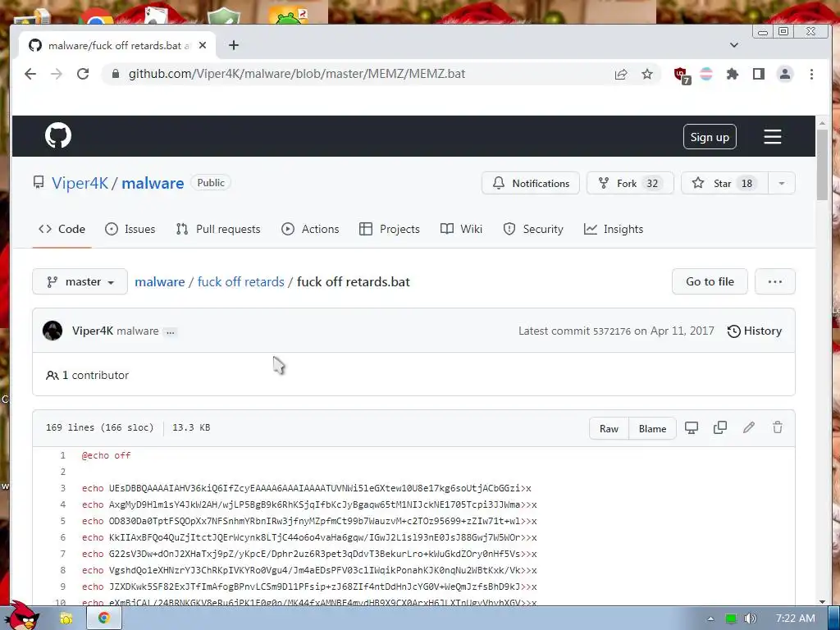Expand the tab search chevron

(734, 45)
